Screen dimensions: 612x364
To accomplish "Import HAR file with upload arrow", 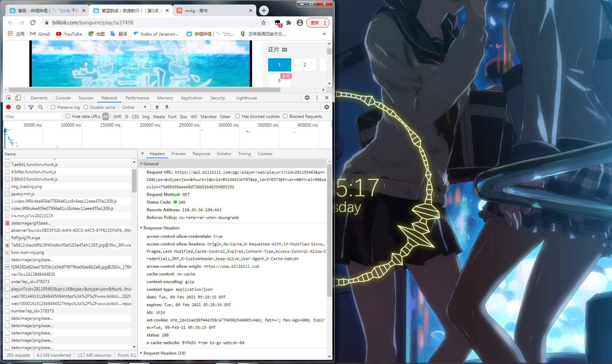I will (x=157, y=107).
